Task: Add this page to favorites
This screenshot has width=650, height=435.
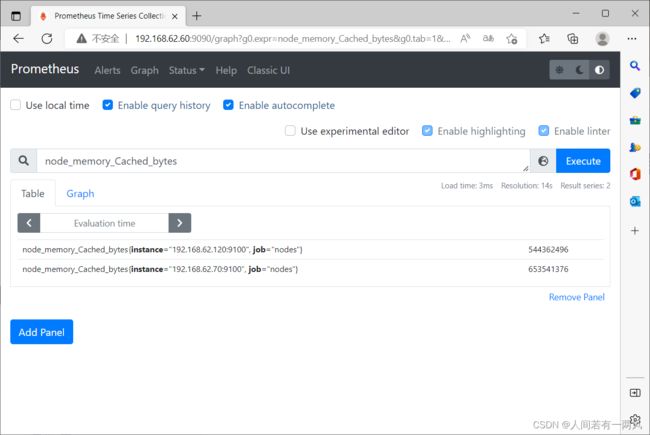Action: pyautogui.click(x=512, y=39)
